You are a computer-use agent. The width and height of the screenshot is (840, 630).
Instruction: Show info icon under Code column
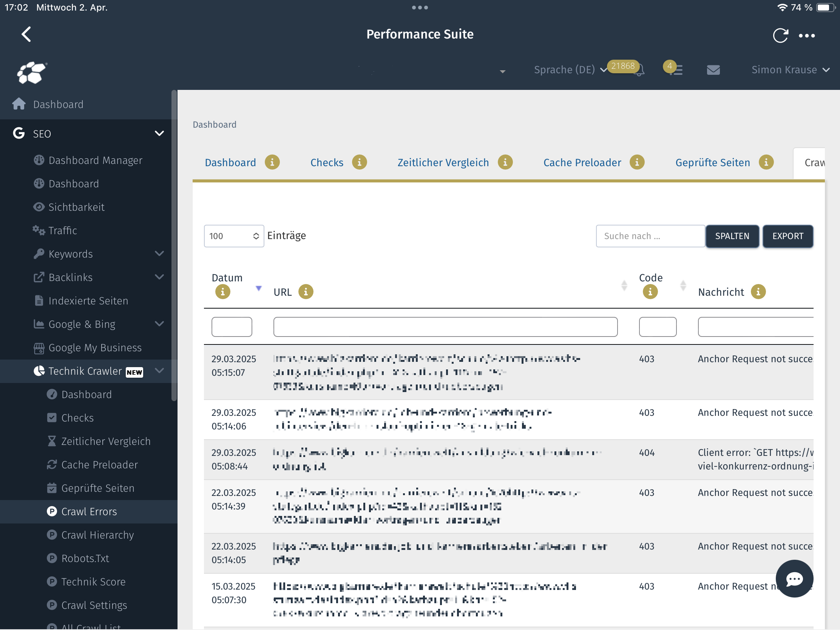pyautogui.click(x=650, y=292)
